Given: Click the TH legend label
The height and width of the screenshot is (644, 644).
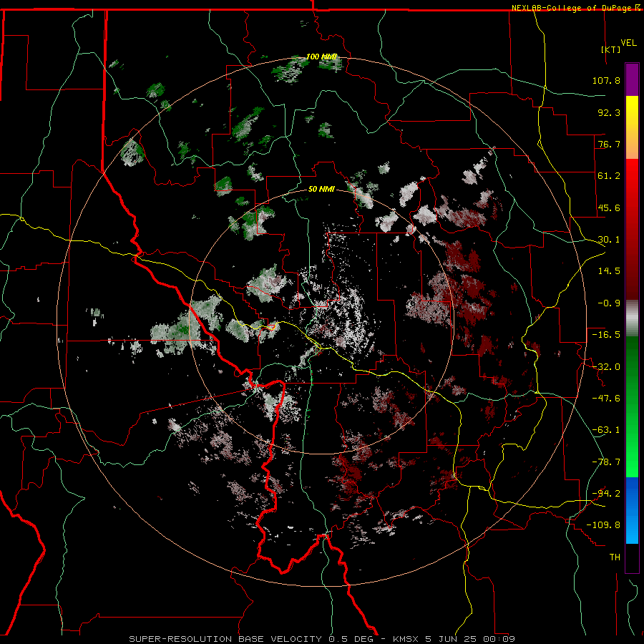Looking at the screenshot, I should point(615,557).
